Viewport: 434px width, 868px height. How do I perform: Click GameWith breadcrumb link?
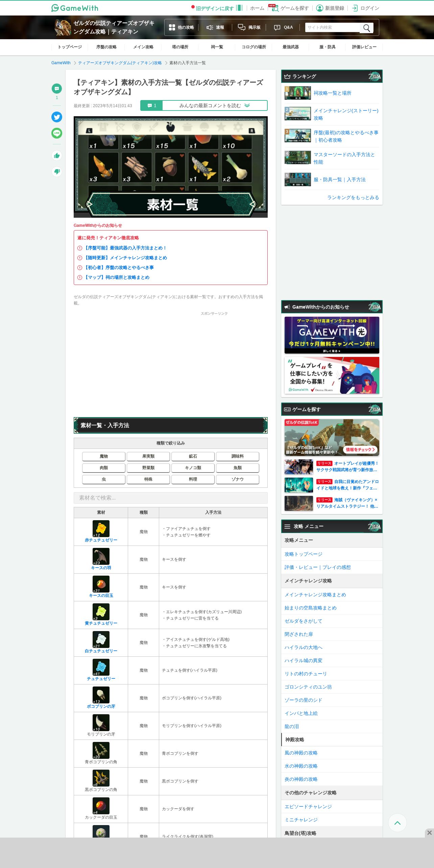pyautogui.click(x=61, y=63)
